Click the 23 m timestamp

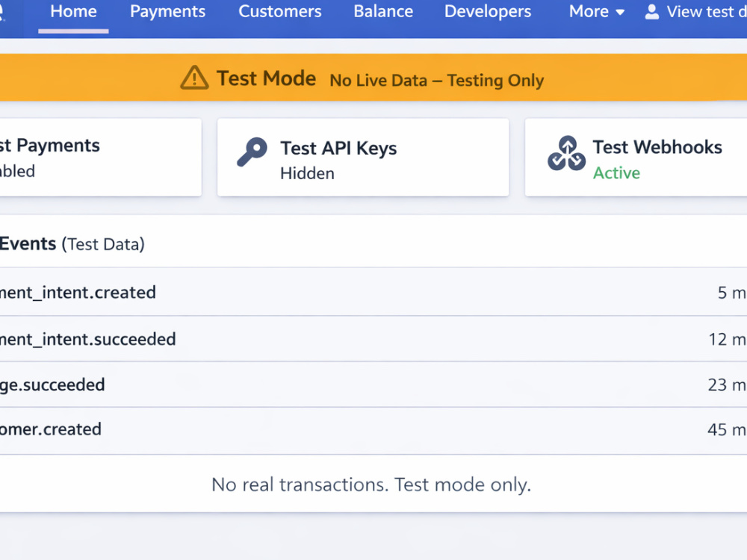[727, 385]
